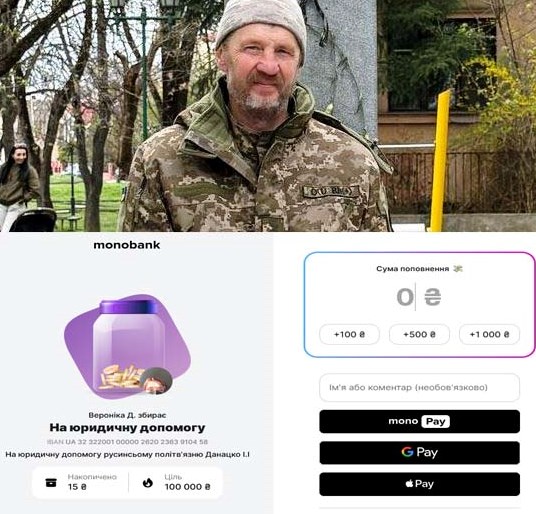Click the hryvnia currency symbol
The width and height of the screenshot is (536, 514).
432,297
